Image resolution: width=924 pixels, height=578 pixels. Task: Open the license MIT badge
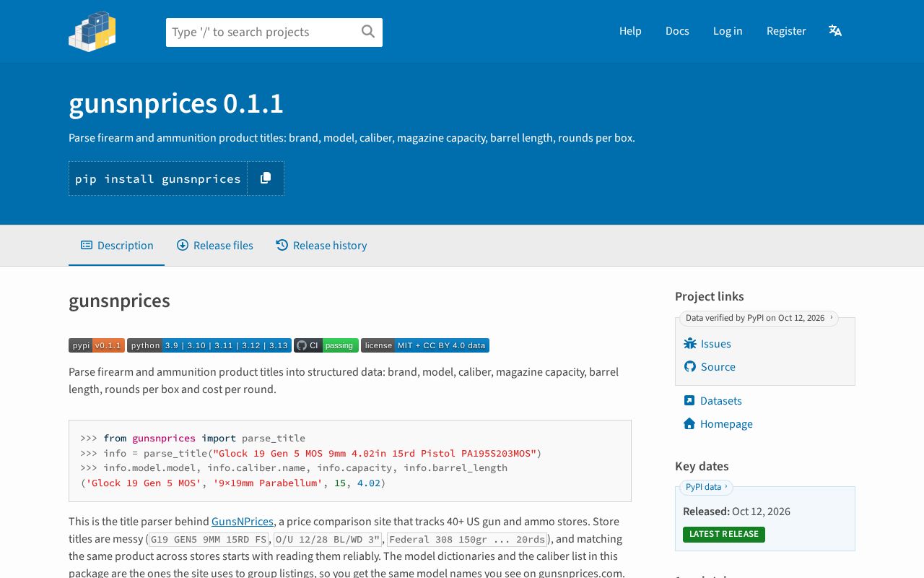[x=425, y=345]
